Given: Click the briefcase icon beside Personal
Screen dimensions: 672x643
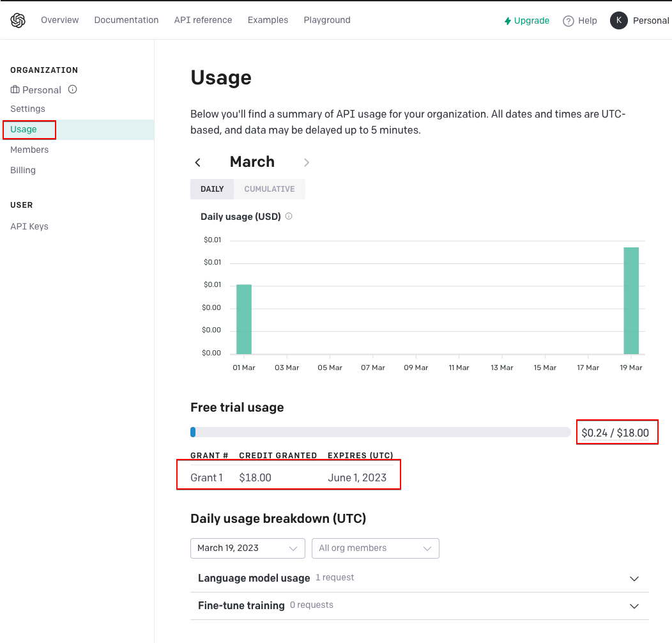Looking at the screenshot, I should point(15,89).
